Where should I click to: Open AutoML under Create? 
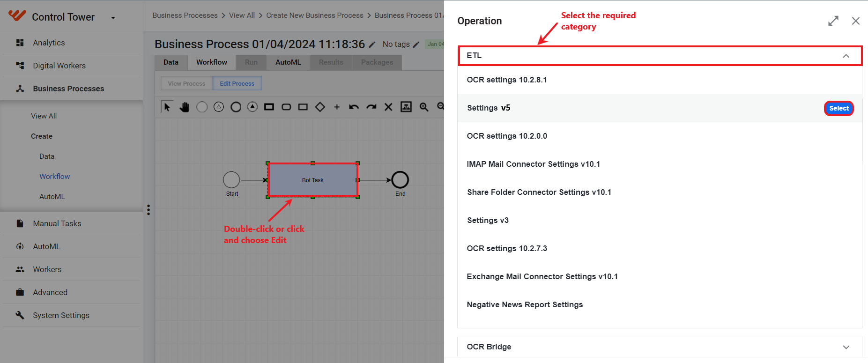coord(52,197)
